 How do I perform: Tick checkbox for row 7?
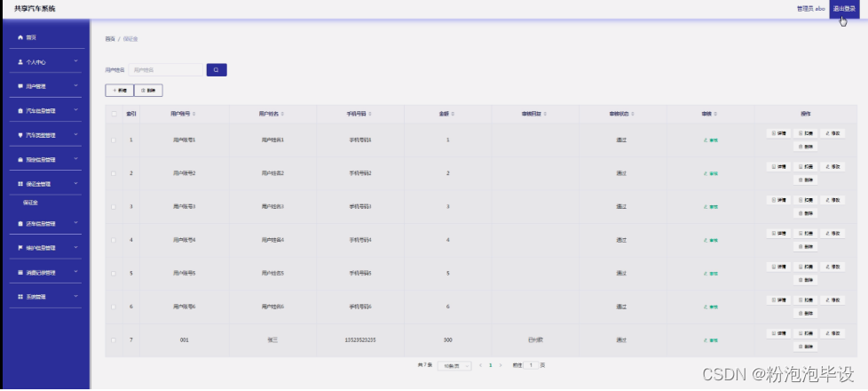click(x=114, y=340)
